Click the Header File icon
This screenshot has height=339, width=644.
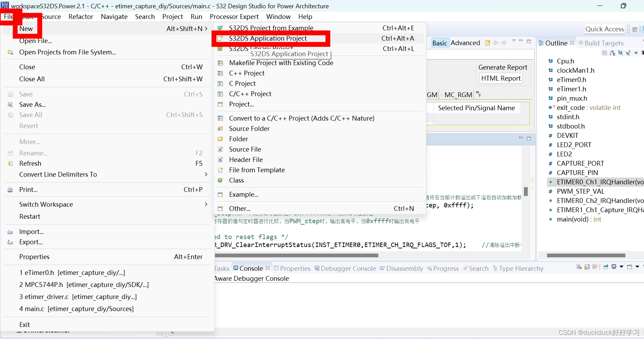[221, 160]
